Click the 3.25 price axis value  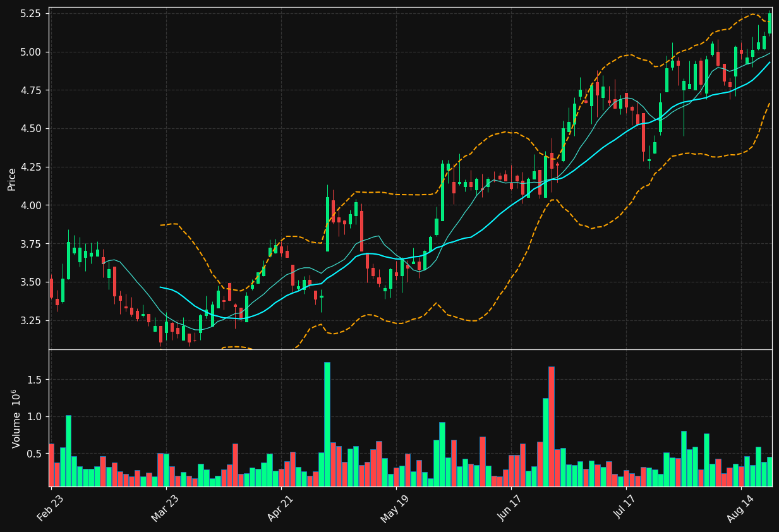tap(31, 320)
